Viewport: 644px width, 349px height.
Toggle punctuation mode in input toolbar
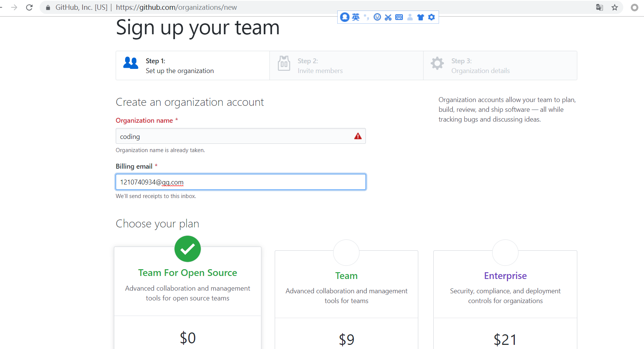(x=366, y=17)
